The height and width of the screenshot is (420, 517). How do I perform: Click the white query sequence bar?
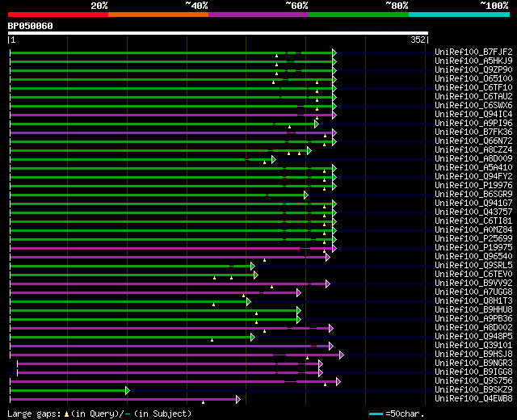[x=218, y=33]
